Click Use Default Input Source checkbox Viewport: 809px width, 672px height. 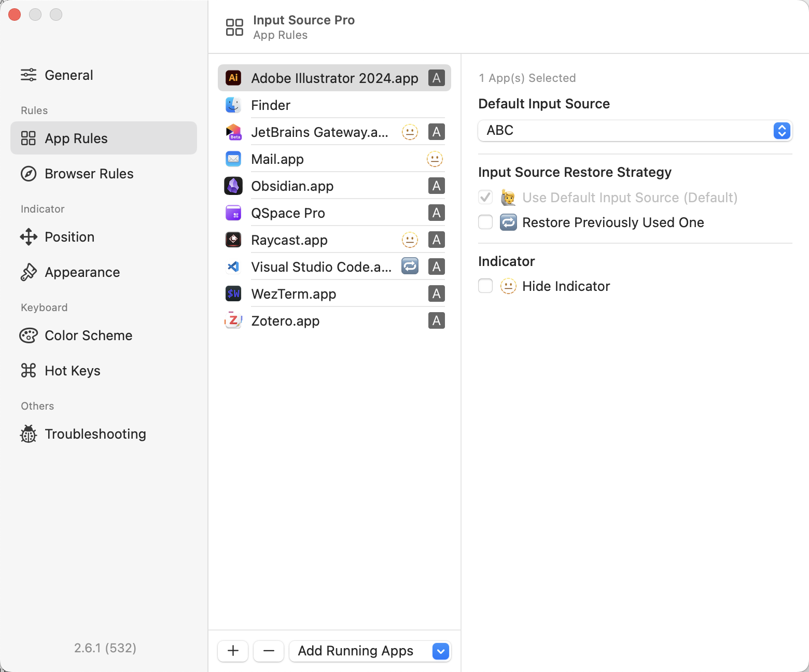[485, 198]
